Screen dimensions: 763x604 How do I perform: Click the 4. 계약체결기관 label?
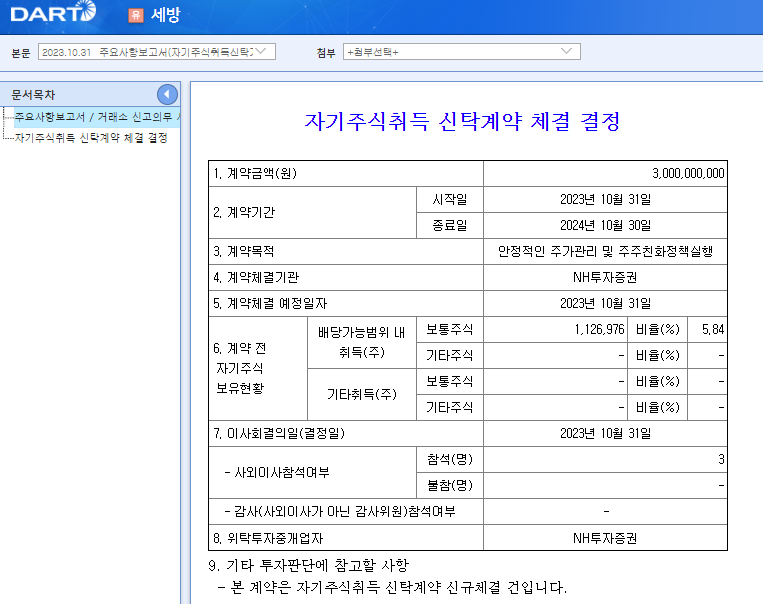(x=256, y=277)
